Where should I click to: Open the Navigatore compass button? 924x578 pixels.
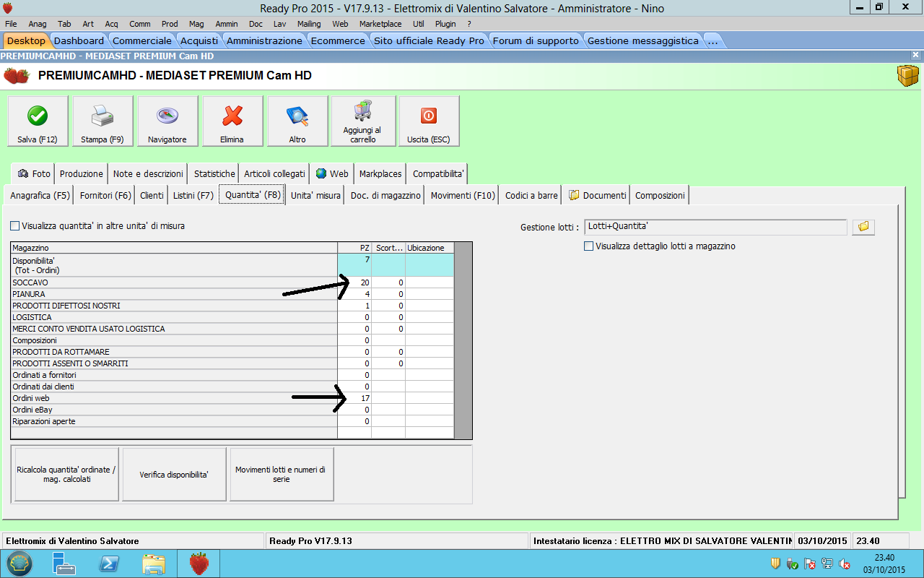pyautogui.click(x=167, y=121)
